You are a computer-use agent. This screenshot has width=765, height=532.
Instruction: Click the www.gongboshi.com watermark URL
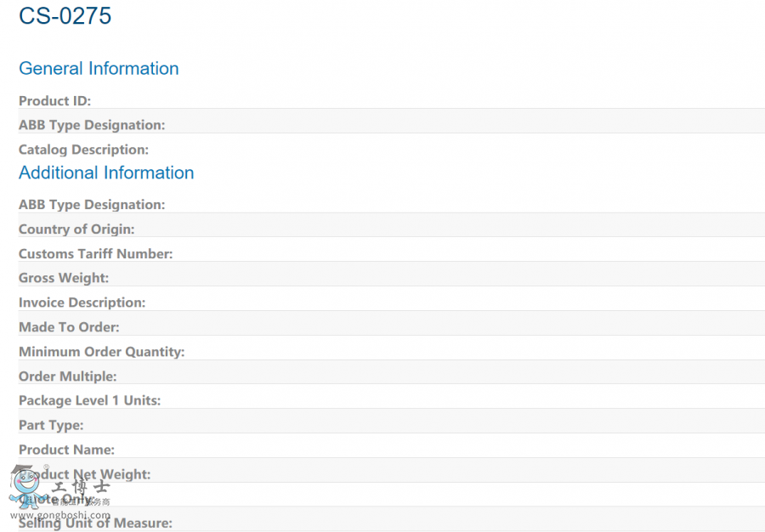(x=59, y=515)
